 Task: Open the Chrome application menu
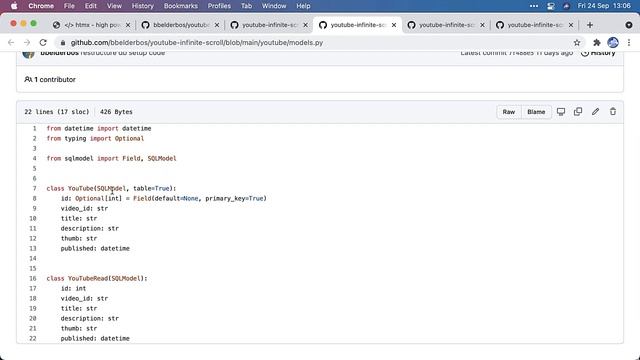41,6
